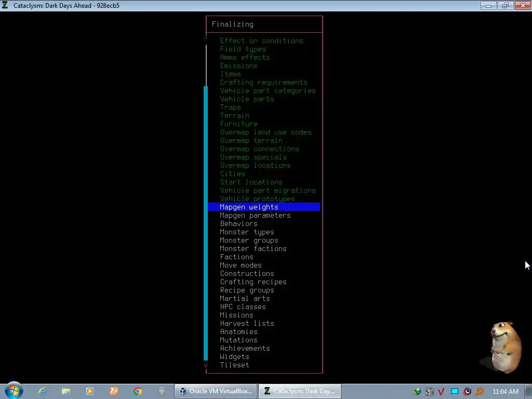Open Google Chrome from the taskbar
The image size is (532, 399).
coord(137,391)
